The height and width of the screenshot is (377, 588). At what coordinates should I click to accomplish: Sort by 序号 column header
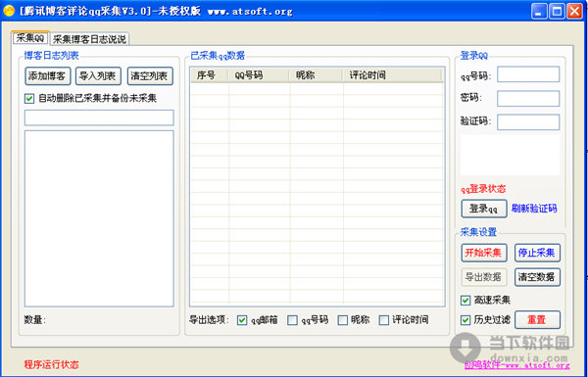click(x=210, y=75)
